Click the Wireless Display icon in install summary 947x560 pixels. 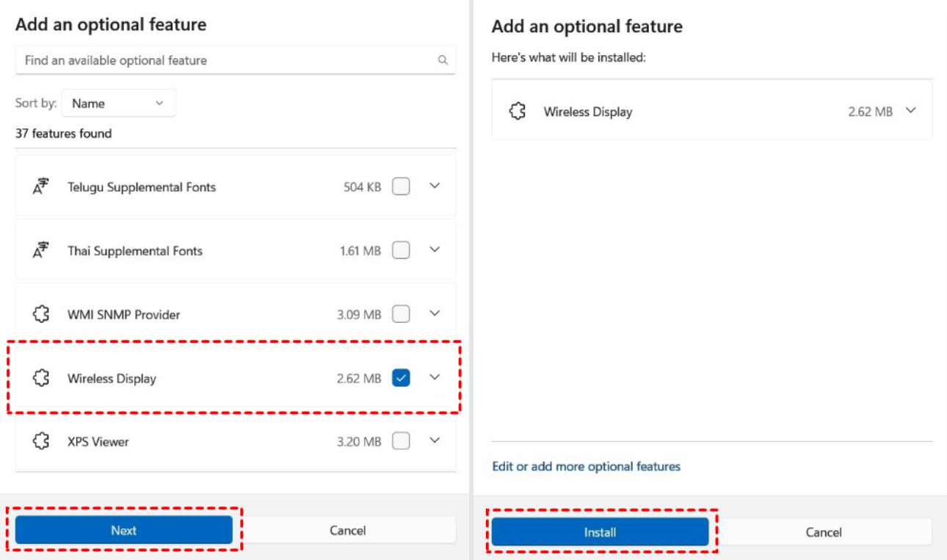tap(518, 112)
